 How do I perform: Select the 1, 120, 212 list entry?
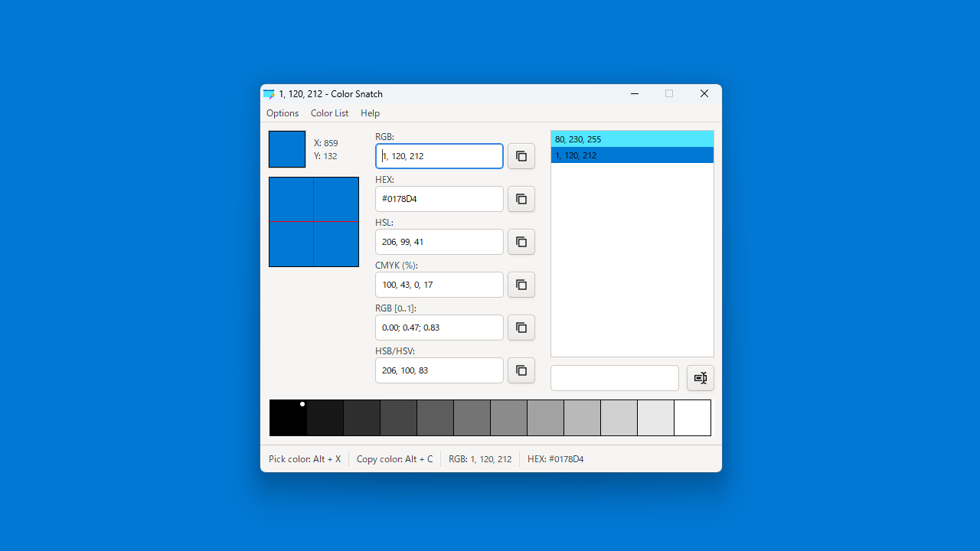click(632, 155)
